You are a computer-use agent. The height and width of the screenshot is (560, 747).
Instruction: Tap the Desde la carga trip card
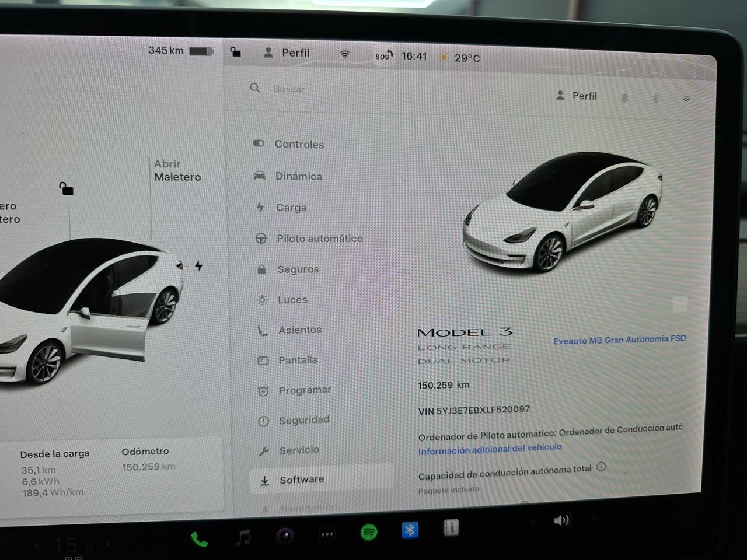(55, 473)
